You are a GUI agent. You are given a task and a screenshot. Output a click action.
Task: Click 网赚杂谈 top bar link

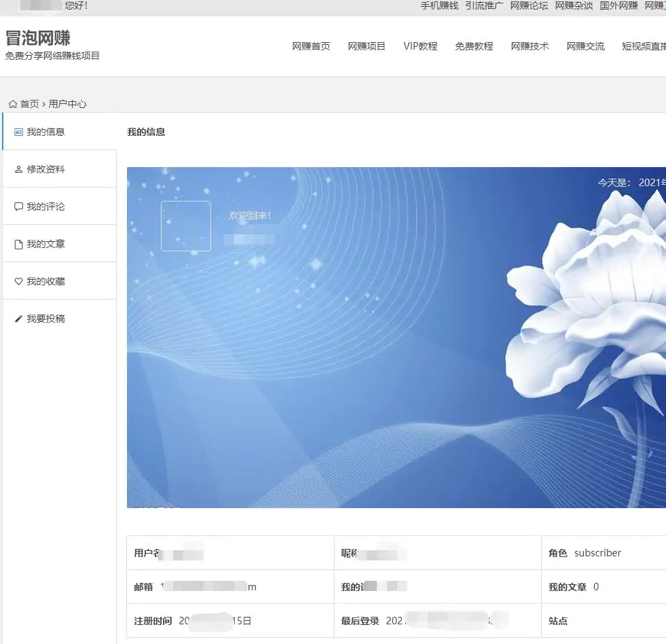pyautogui.click(x=574, y=5)
